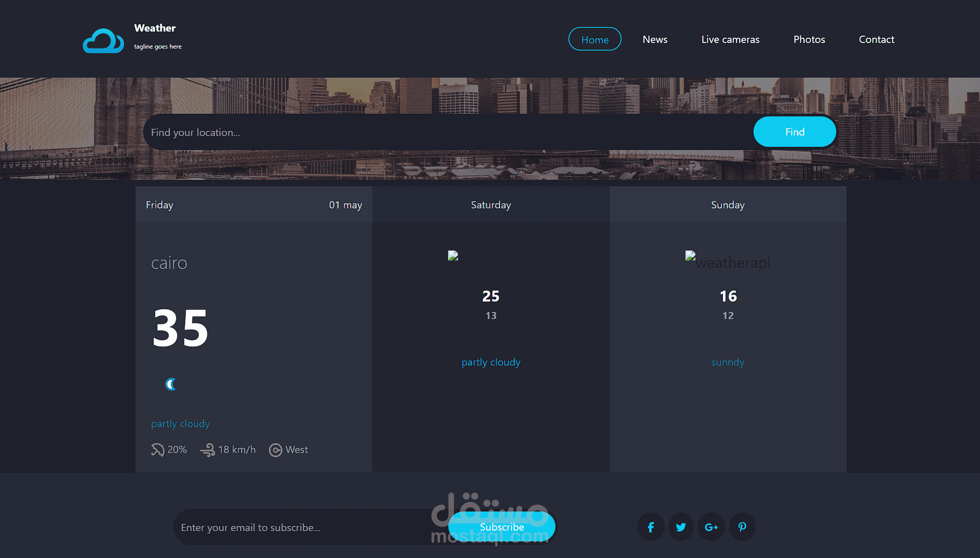The height and width of the screenshot is (558, 980).
Task: Click the large 35 temperature
Action: click(x=180, y=328)
